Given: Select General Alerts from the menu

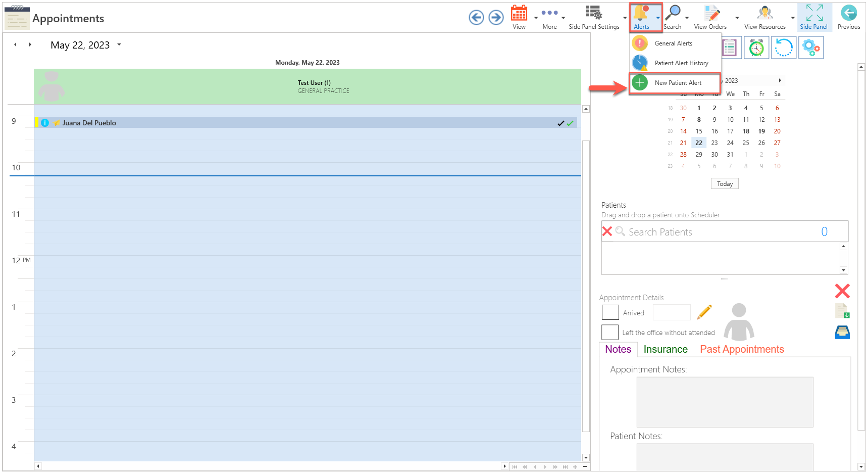Looking at the screenshot, I should point(675,43).
